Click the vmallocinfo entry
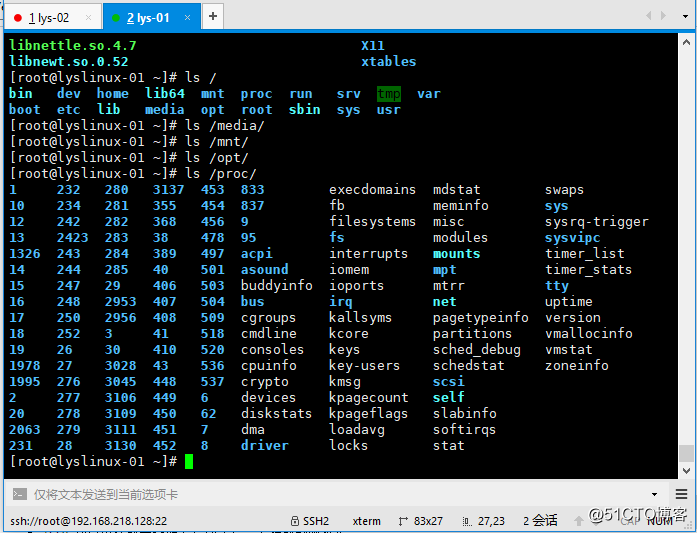This screenshot has height=533, width=697. [589, 333]
